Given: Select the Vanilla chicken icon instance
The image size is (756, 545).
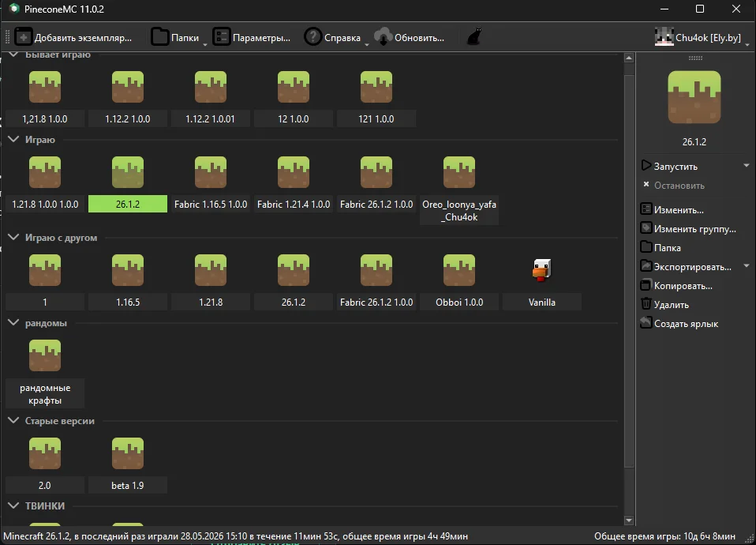Looking at the screenshot, I should tap(542, 281).
